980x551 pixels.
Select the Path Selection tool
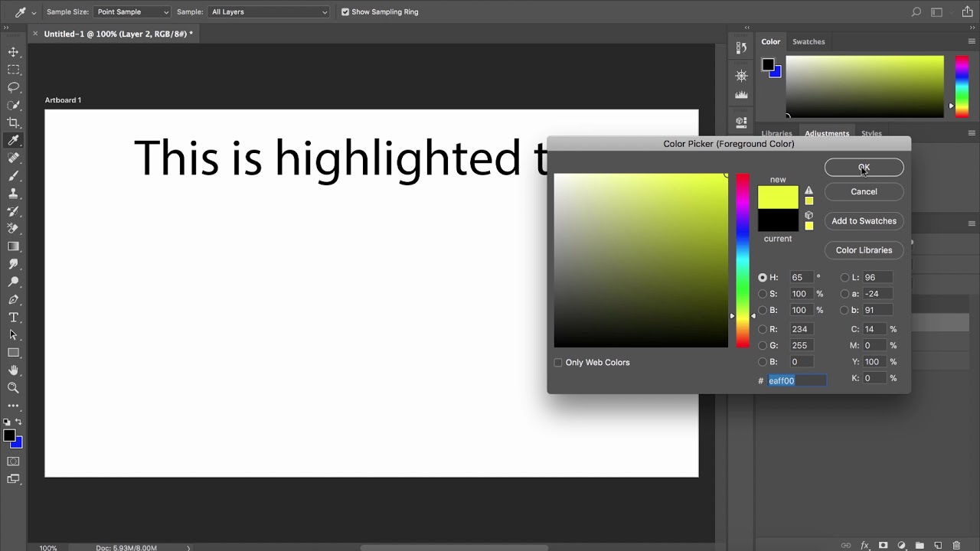click(x=13, y=335)
